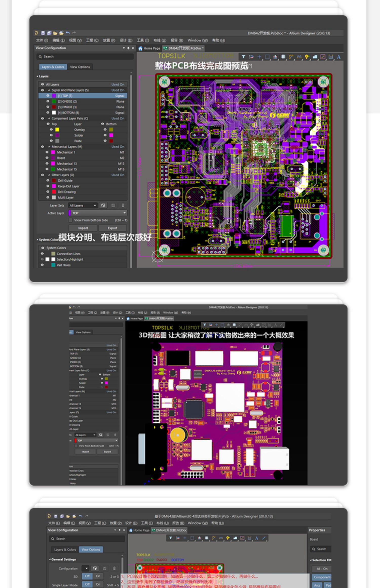Toggle visibility of [2] GND02 layer

coord(48,101)
